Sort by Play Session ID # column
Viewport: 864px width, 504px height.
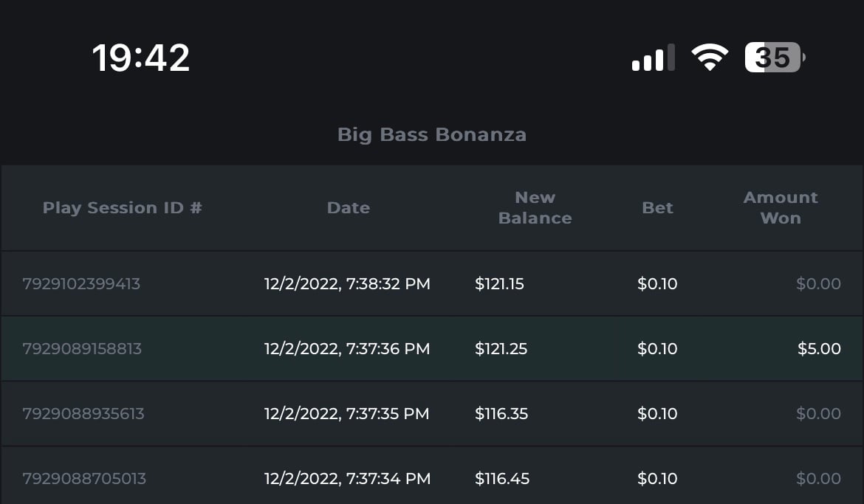[x=123, y=208]
